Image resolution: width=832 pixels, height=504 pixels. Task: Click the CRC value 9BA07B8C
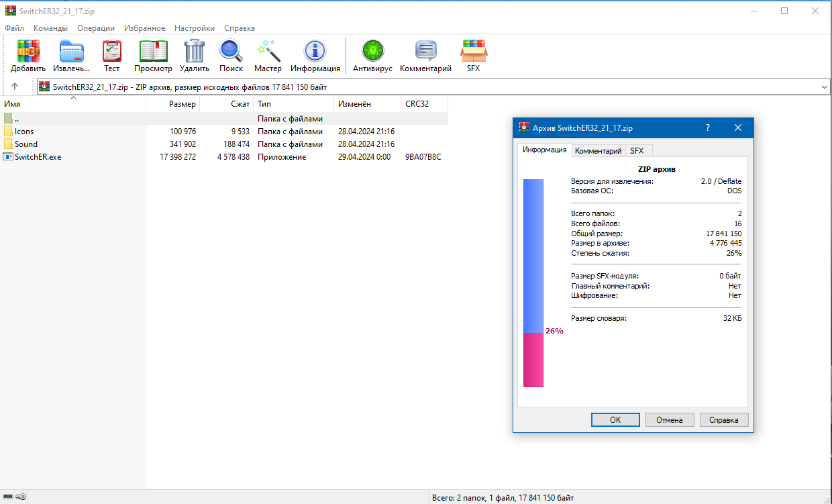point(423,157)
